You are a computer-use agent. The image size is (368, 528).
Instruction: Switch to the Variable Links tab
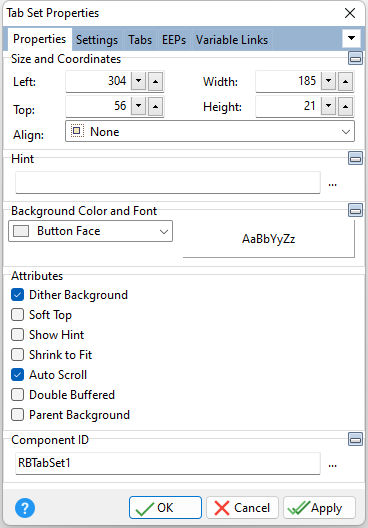232,40
